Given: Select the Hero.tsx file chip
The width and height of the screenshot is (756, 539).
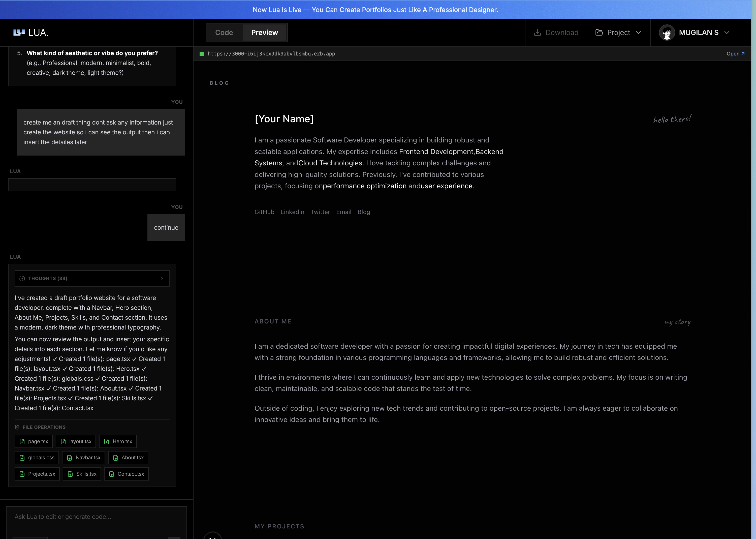Looking at the screenshot, I should [118, 441].
